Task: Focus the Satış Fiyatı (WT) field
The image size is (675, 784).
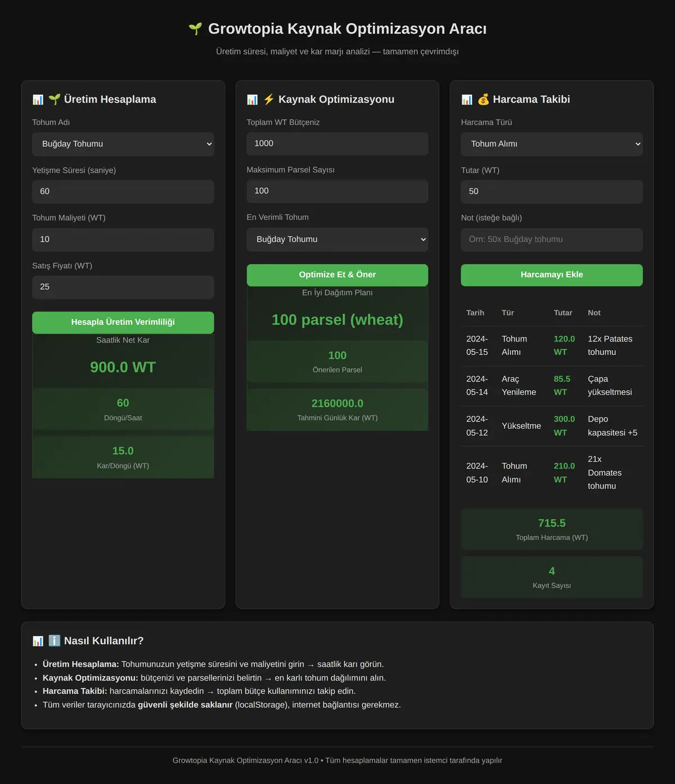Action: 123,287
